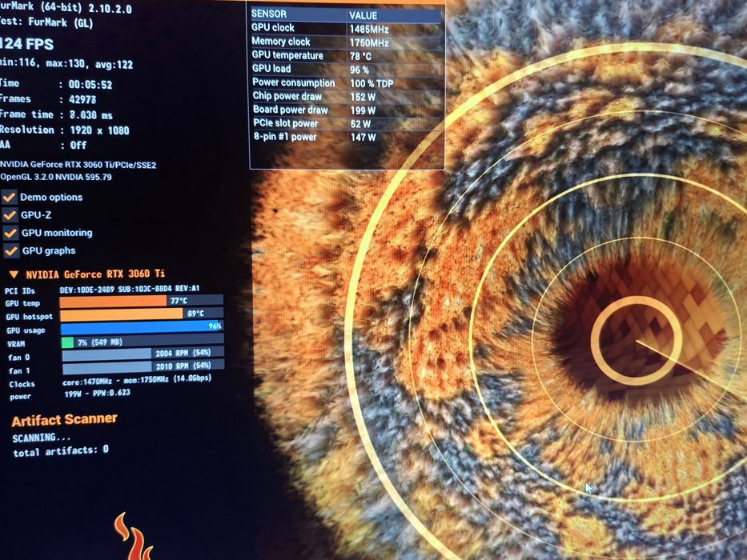The height and width of the screenshot is (560, 747).
Task: Click the GPU load value 96 %
Action: [x=359, y=70]
